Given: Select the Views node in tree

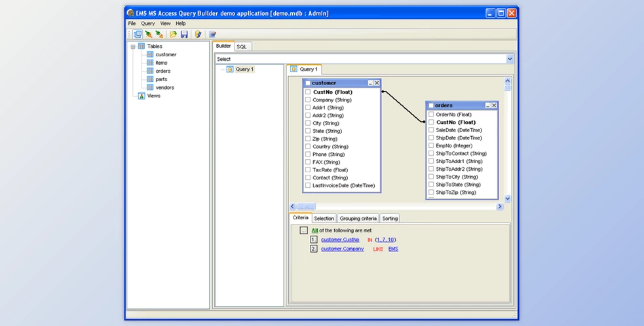Looking at the screenshot, I should coord(153,96).
